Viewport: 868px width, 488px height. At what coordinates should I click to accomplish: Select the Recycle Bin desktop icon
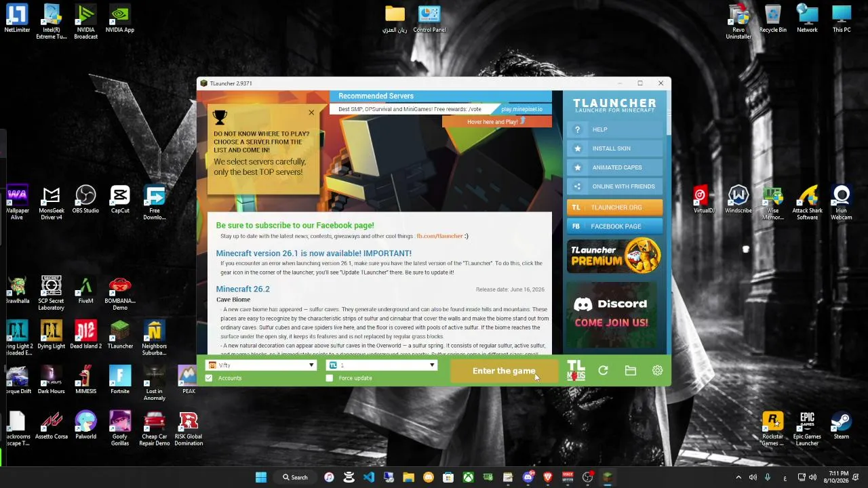pyautogui.click(x=773, y=19)
